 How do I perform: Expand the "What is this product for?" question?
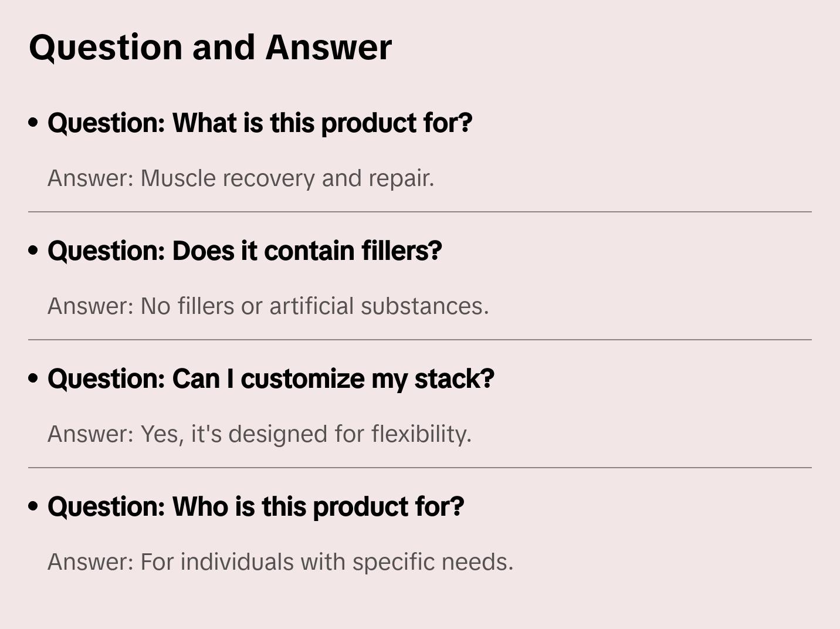(260, 123)
